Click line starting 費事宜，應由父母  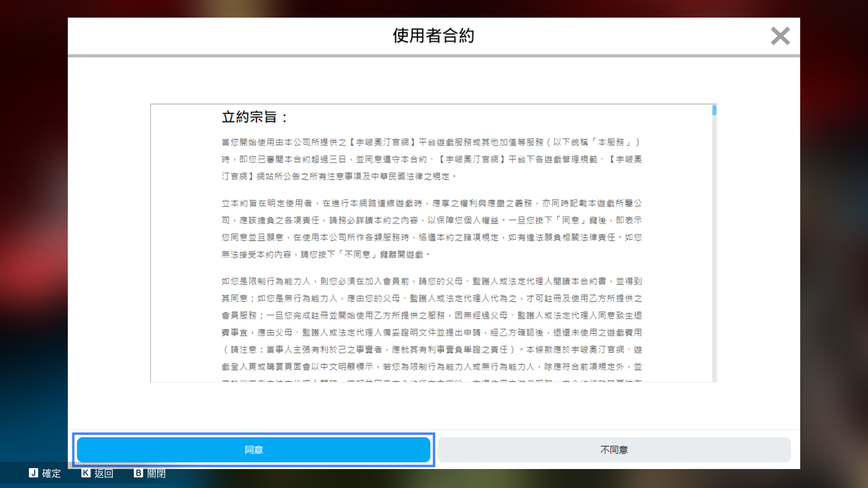(x=432, y=333)
